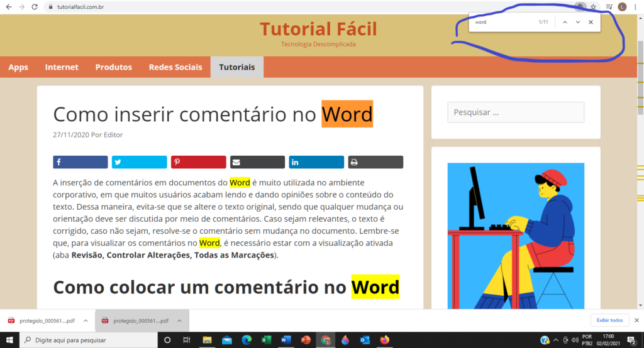
Task: Open the Windows Start menu
Action: [9, 340]
